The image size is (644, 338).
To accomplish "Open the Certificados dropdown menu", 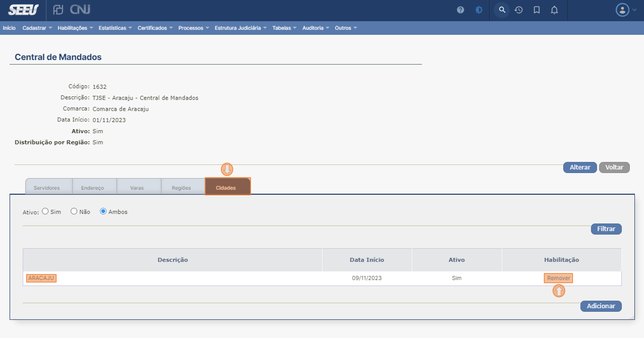I will click(155, 28).
